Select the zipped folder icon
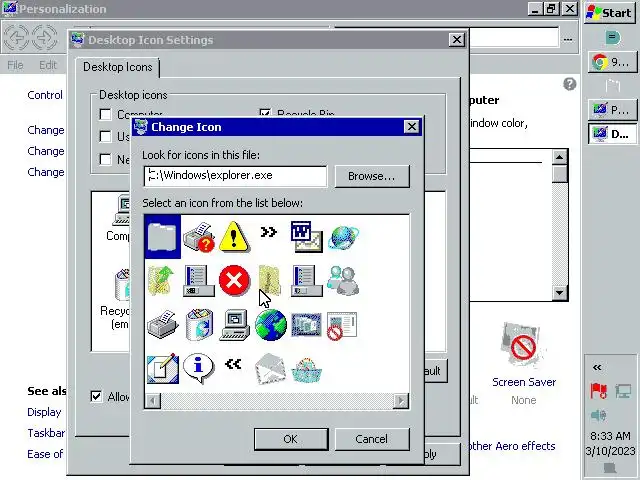This screenshot has height=480, width=640. [269, 280]
